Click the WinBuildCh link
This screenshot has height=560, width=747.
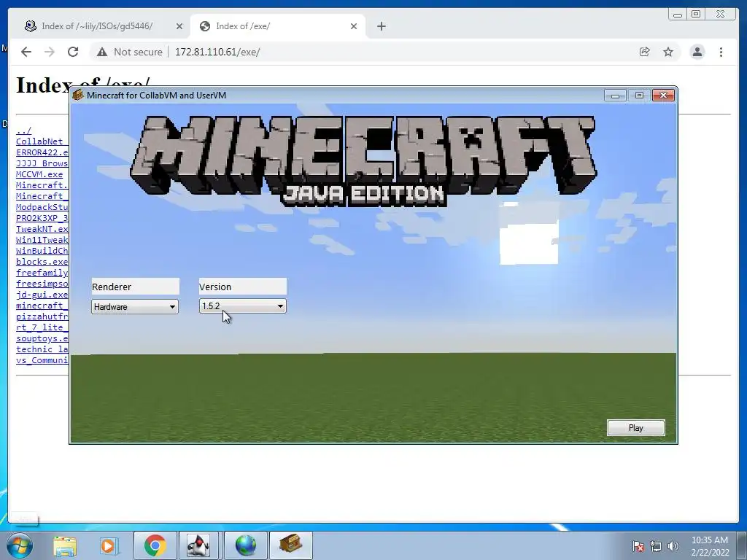(x=42, y=251)
